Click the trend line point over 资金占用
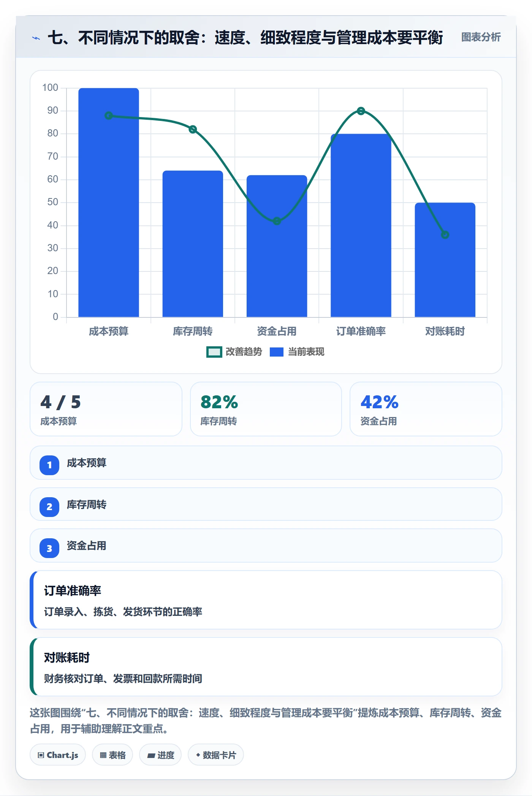 pyautogui.click(x=277, y=221)
